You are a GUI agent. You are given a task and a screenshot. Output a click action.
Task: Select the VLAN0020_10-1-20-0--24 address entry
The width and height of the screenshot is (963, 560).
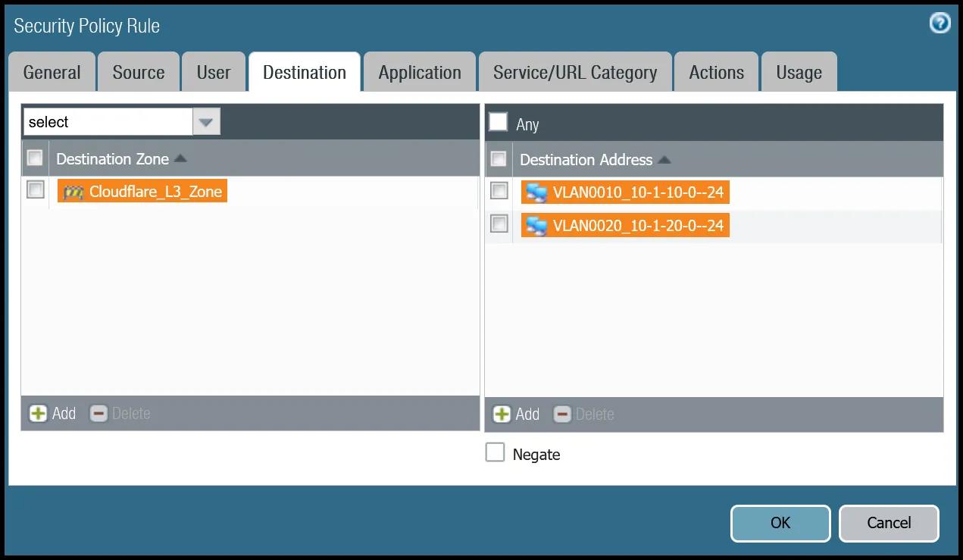pos(638,226)
